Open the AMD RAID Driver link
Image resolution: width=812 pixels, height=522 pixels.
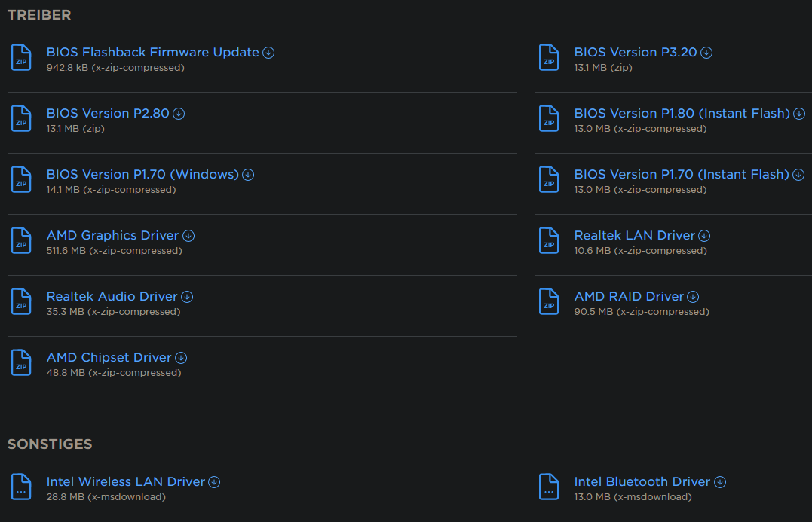629,297
